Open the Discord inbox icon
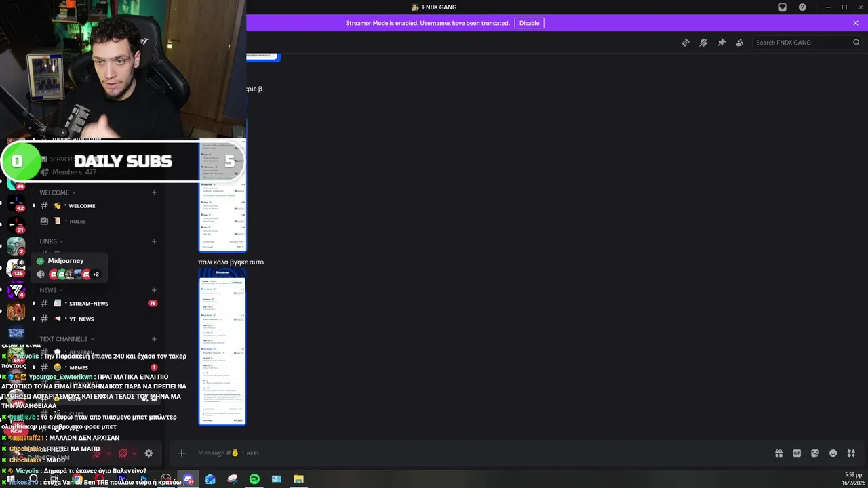Screen dimensions: 868x488 (x=783, y=7)
